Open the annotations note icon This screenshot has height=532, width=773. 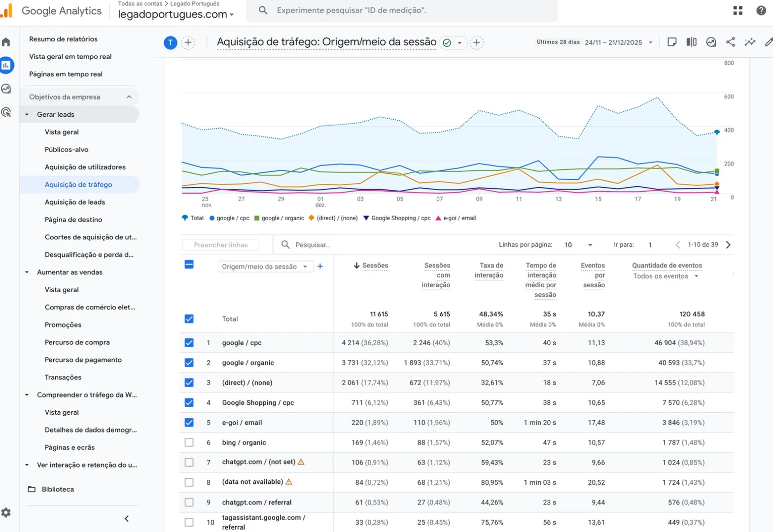pyautogui.click(x=672, y=42)
